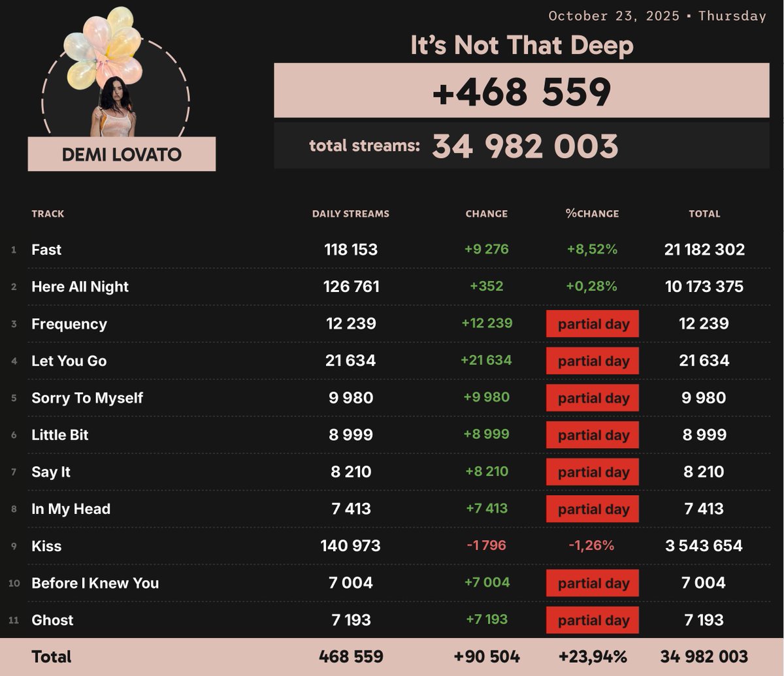
Task: Click partial day badge in In My Head row
Action: click(593, 509)
